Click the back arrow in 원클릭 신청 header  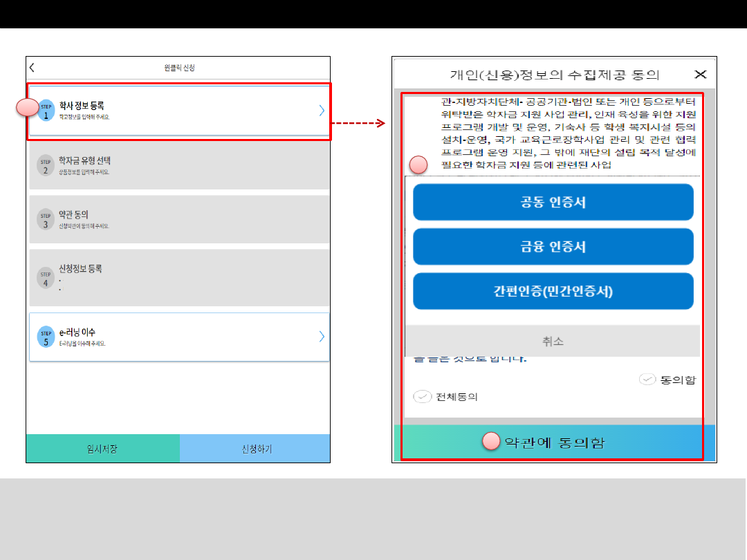click(x=33, y=68)
